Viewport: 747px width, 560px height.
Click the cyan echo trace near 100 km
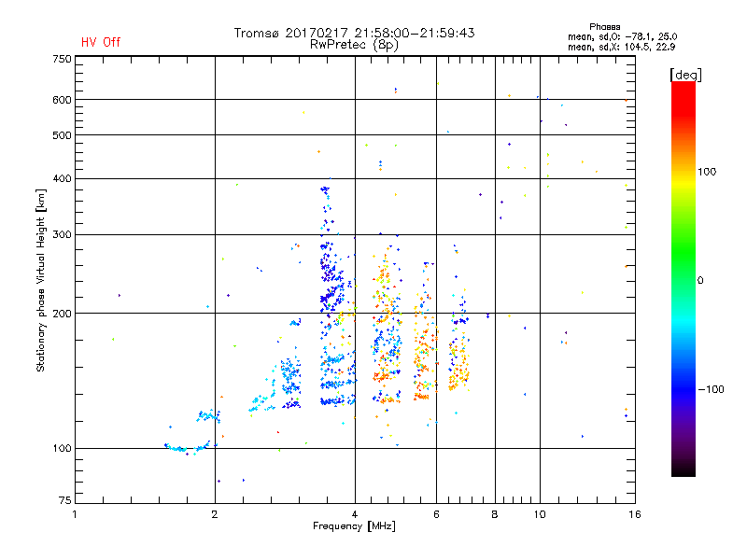point(187,448)
